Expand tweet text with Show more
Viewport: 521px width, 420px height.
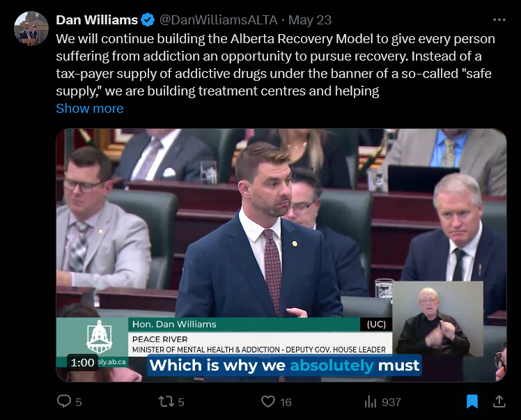point(90,109)
